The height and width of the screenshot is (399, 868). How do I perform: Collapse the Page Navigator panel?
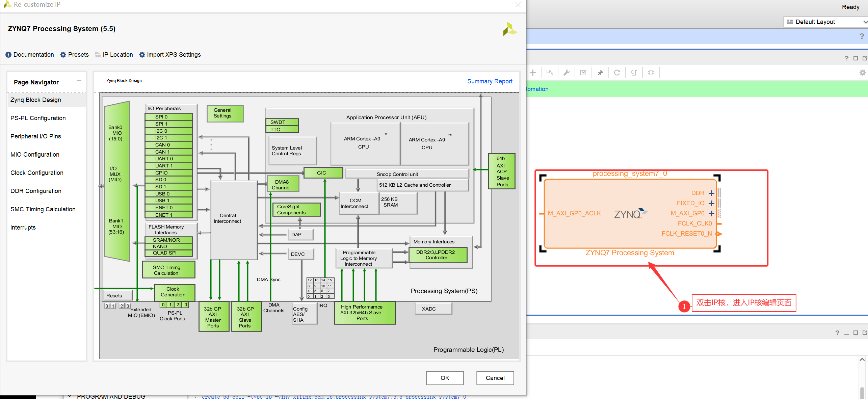(79, 80)
